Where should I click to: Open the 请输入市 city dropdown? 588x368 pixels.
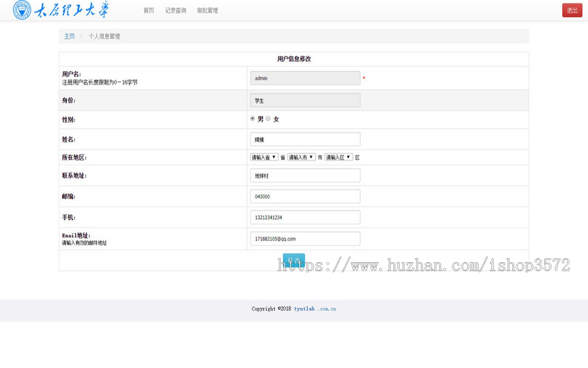pyautogui.click(x=301, y=157)
